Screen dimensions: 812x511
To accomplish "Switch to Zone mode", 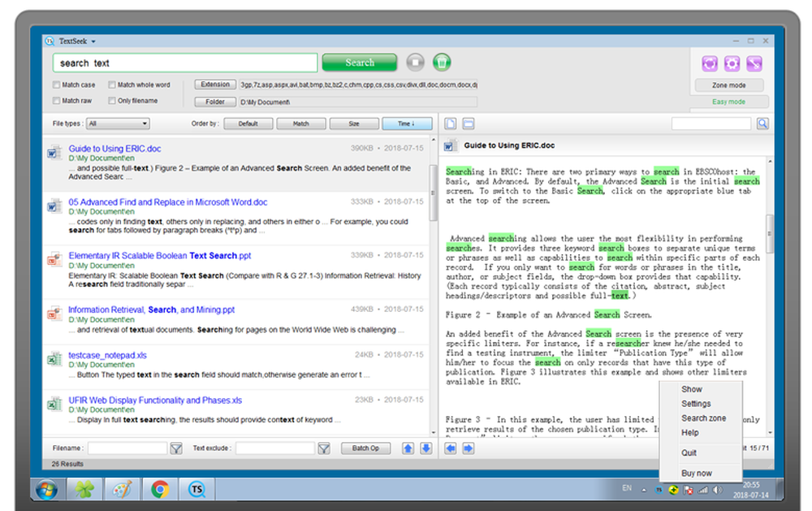I will coord(728,85).
